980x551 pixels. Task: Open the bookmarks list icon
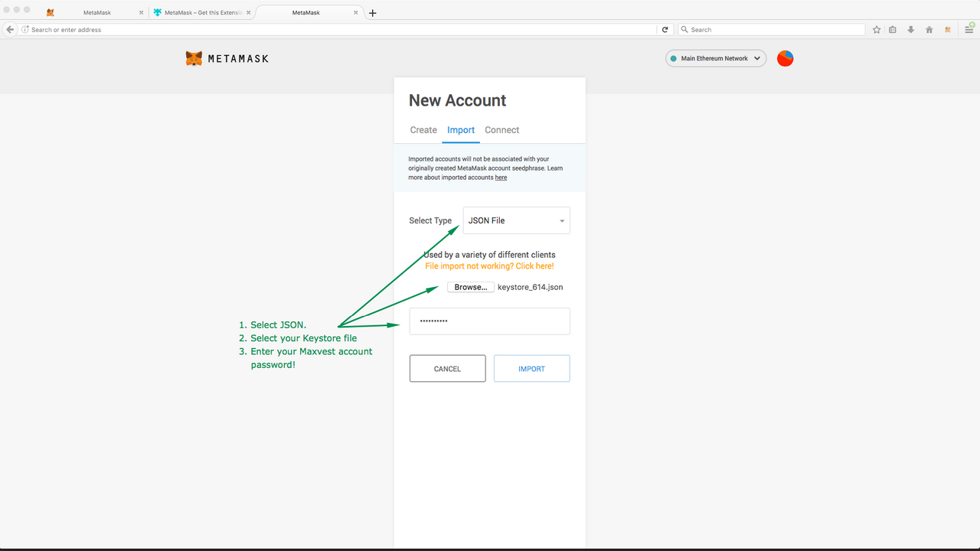click(x=893, y=29)
